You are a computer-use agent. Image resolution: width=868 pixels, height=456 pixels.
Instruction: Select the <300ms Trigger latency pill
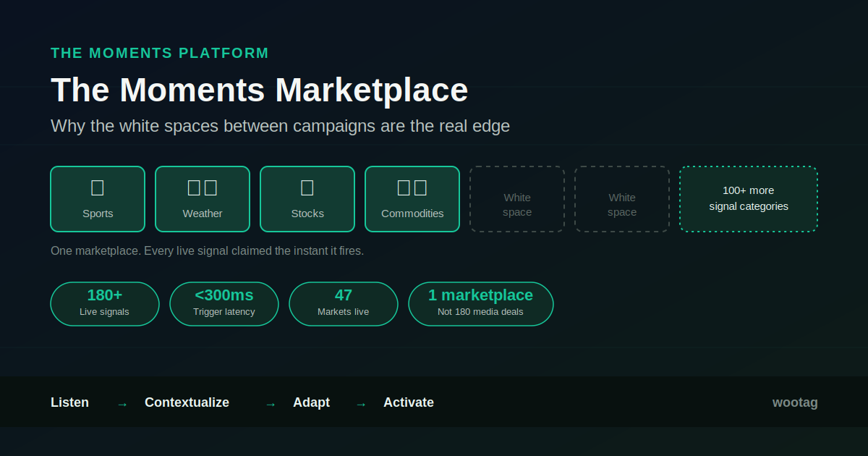tap(224, 304)
